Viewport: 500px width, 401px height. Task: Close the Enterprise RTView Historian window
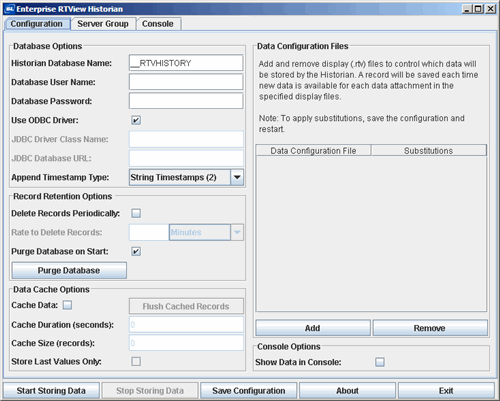pyautogui.click(x=490, y=9)
